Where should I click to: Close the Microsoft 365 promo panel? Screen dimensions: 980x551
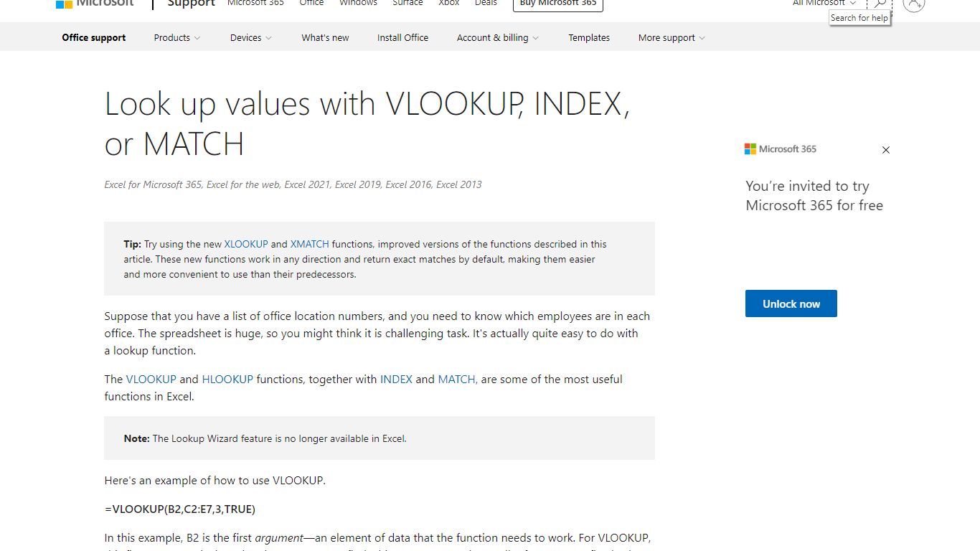(885, 150)
